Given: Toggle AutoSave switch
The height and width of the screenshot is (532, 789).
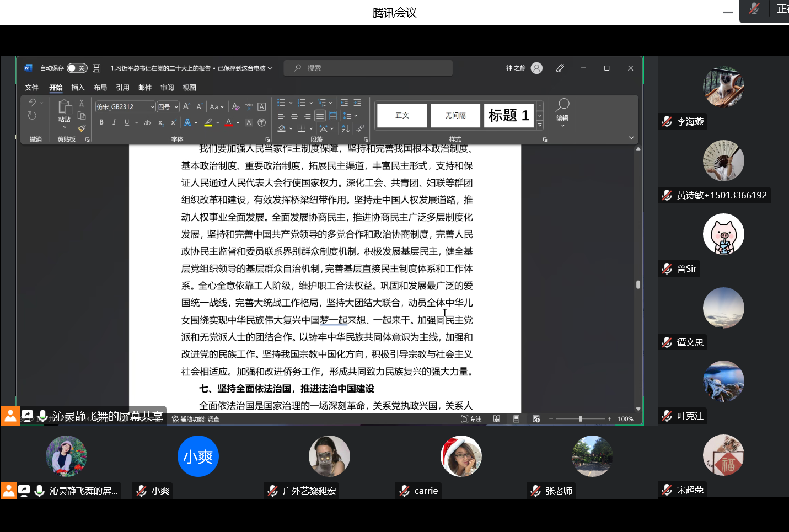Looking at the screenshot, I should pyautogui.click(x=77, y=68).
